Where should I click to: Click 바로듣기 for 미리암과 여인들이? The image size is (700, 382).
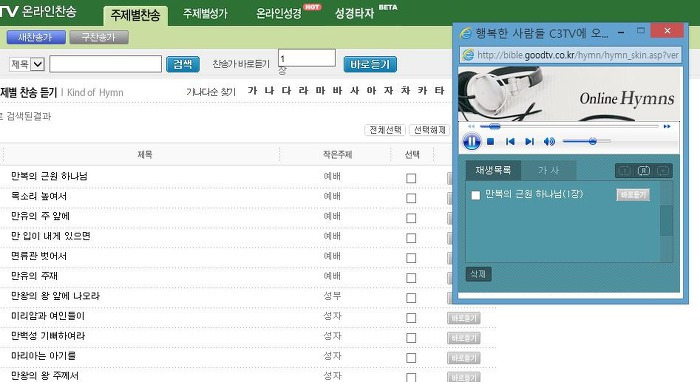pyautogui.click(x=463, y=318)
